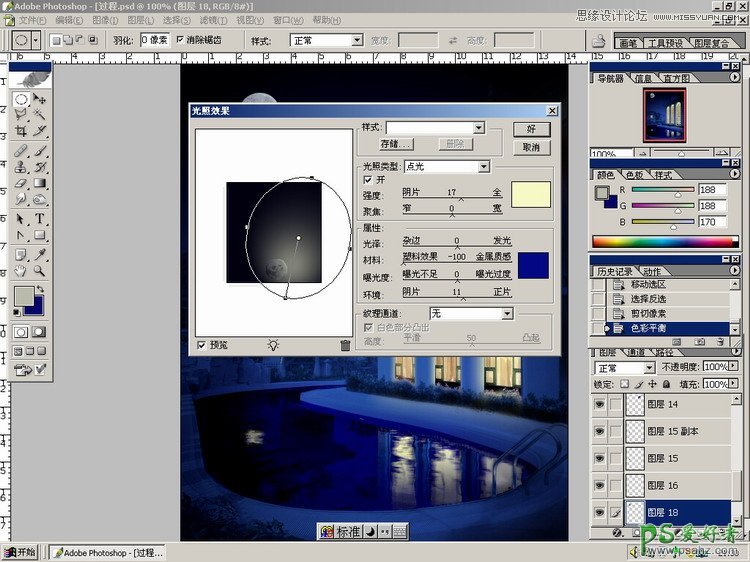Open the 滤镜 (Filter) menu

click(x=212, y=20)
